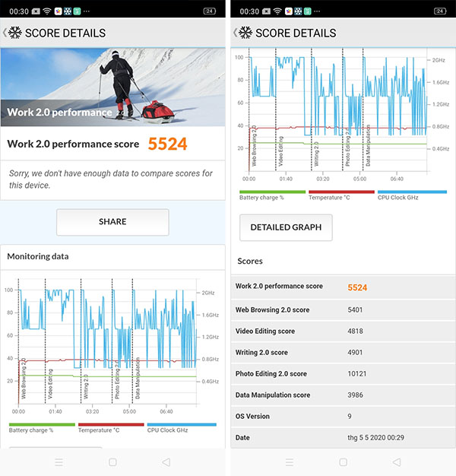Tap the Work 2.0 performance skier banner image
This screenshot has width=456, height=476.
coord(112,87)
